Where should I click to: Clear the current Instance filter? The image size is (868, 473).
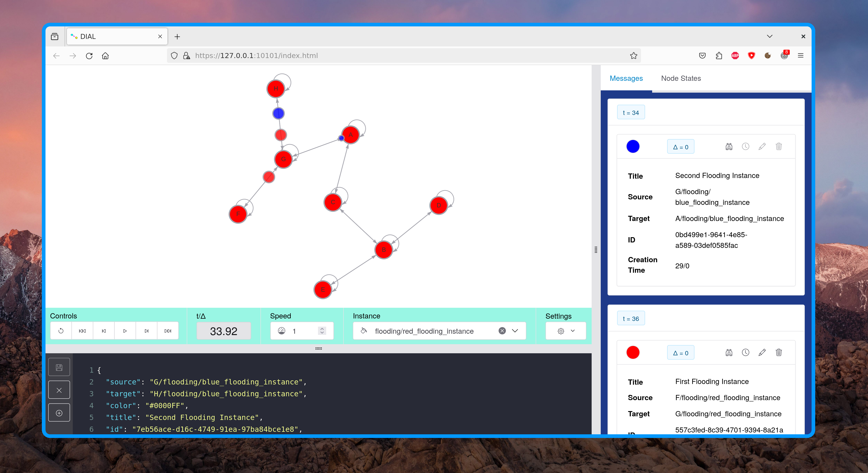[x=502, y=331]
